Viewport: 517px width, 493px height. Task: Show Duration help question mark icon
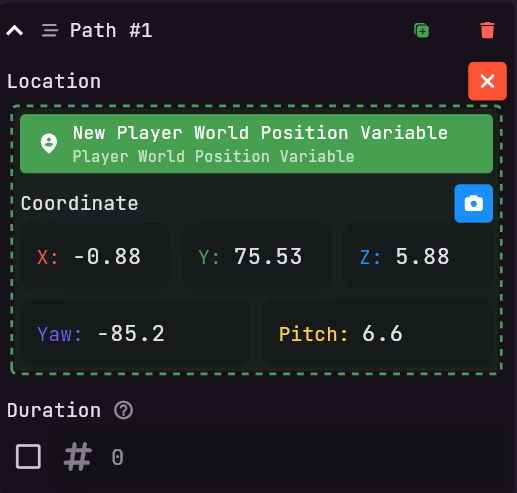click(123, 410)
